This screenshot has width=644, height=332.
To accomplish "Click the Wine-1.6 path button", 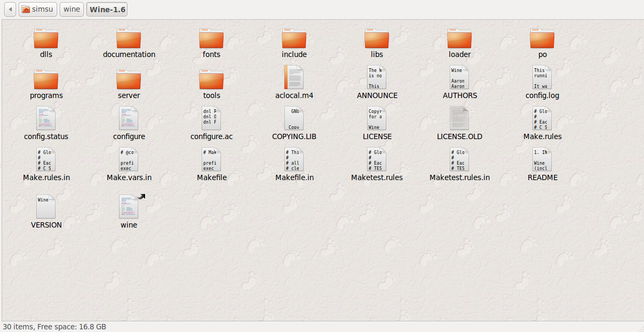I will coord(107,10).
